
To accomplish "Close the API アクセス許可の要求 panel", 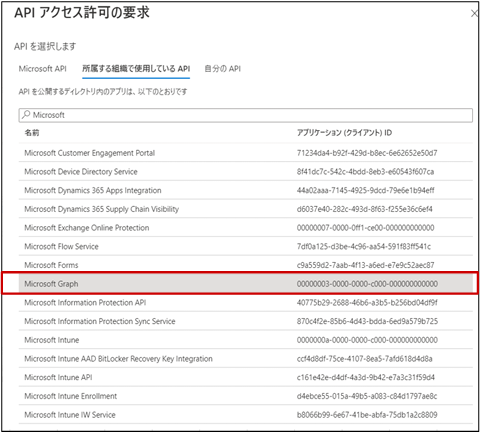I will tap(474, 14).
